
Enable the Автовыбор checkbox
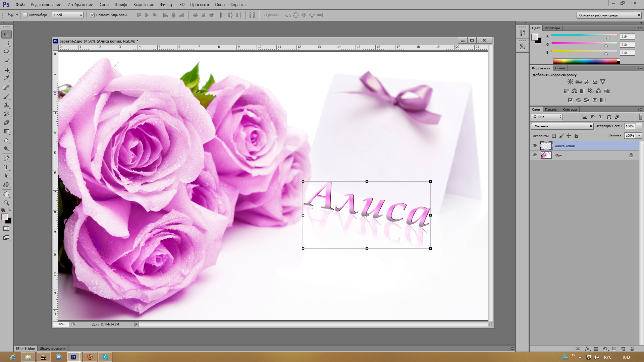(x=25, y=15)
